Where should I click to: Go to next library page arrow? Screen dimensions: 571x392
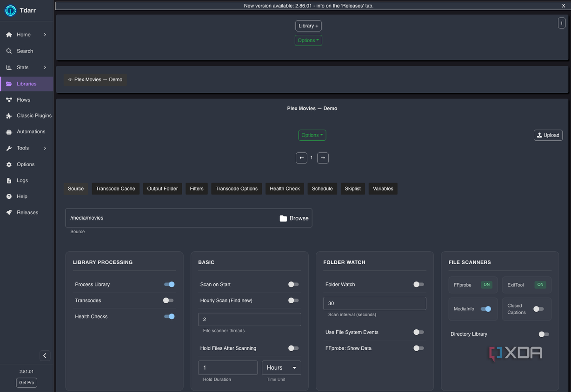pos(323,158)
